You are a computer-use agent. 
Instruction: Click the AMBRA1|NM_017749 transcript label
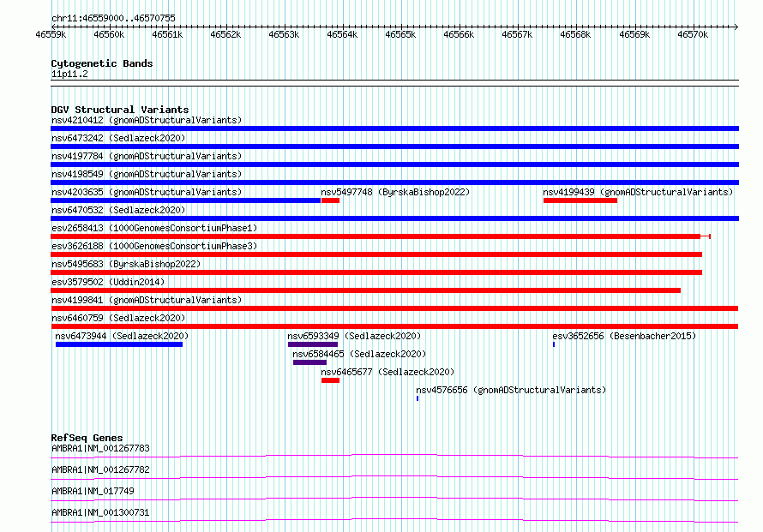point(93,491)
